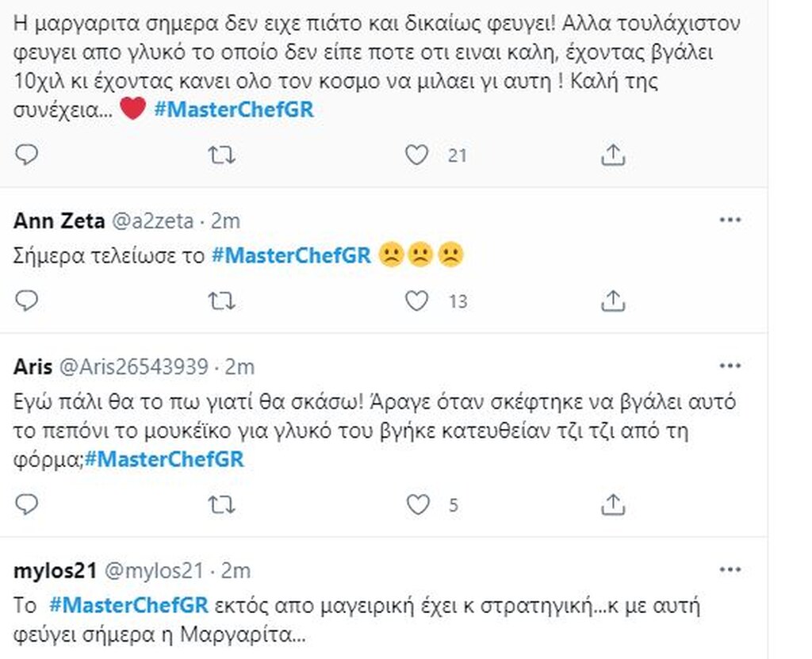Screen dimensions: 812x659
Task: Open Ann Zeta's profile name
Action: pyautogui.click(x=59, y=221)
